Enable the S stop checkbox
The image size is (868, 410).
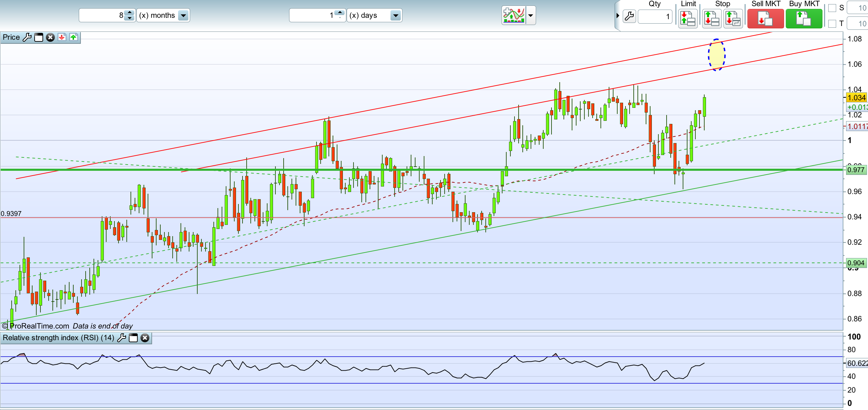pos(832,8)
